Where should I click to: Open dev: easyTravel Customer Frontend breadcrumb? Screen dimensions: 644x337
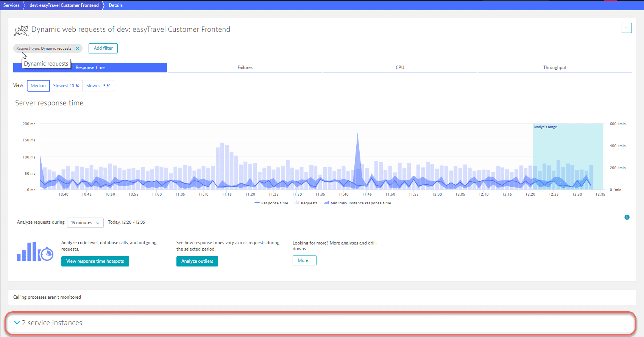[64, 5]
